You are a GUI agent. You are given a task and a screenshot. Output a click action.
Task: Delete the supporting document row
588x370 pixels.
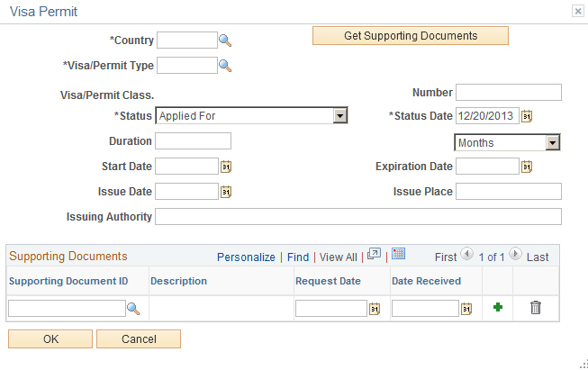536,308
